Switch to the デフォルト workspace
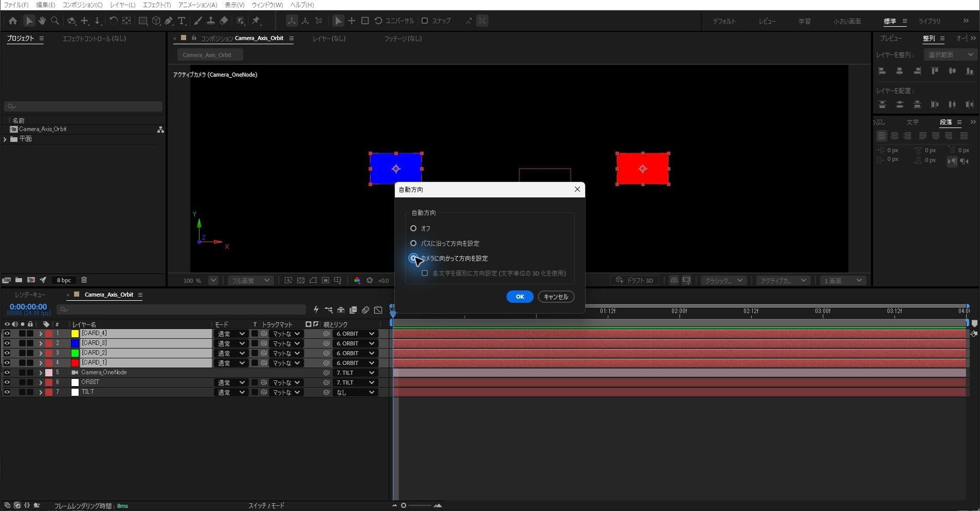Screen dimensions: 980x511 (x=724, y=21)
